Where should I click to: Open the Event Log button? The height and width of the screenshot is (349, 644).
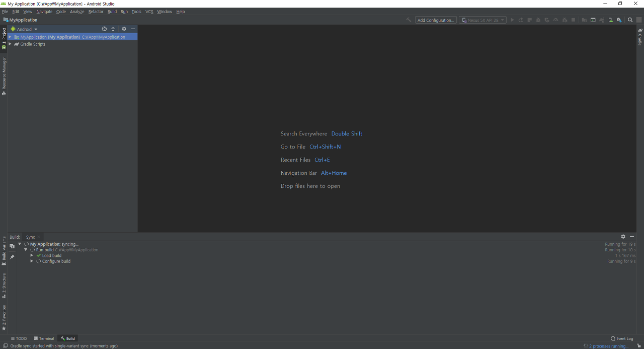coord(622,338)
